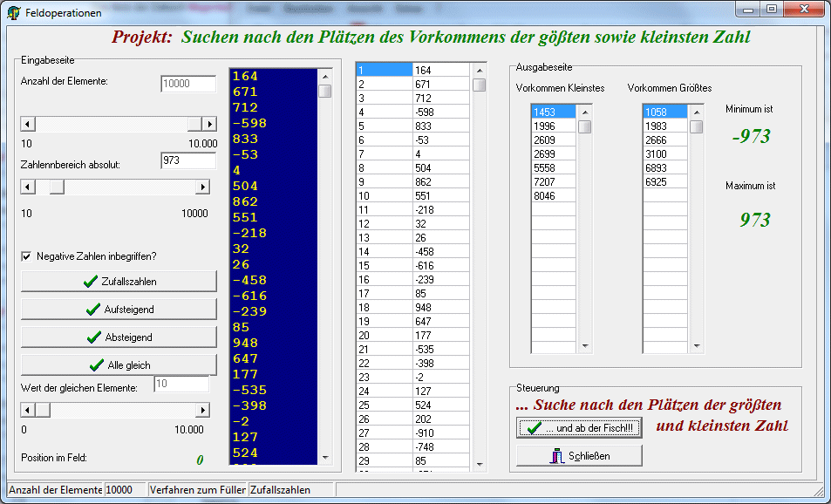Click table cell with value -458 in row 14
Viewport: 831px width, 504px height.
[x=441, y=252]
